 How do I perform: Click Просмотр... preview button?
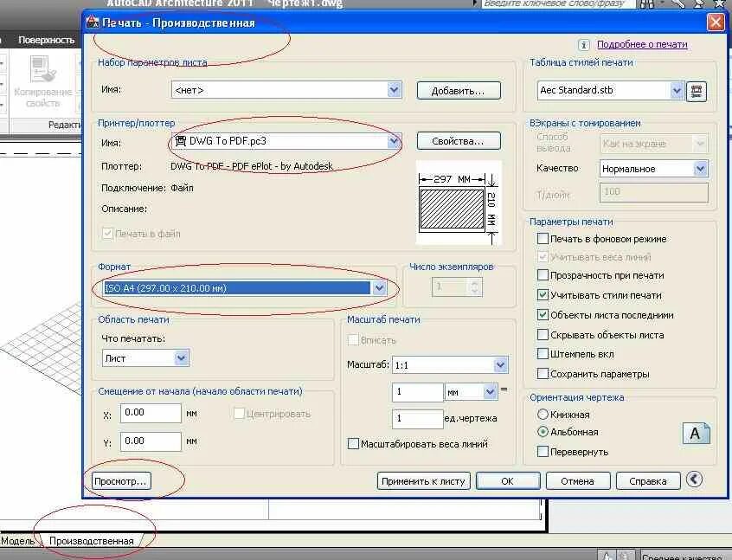pyautogui.click(x=121, y=481)
